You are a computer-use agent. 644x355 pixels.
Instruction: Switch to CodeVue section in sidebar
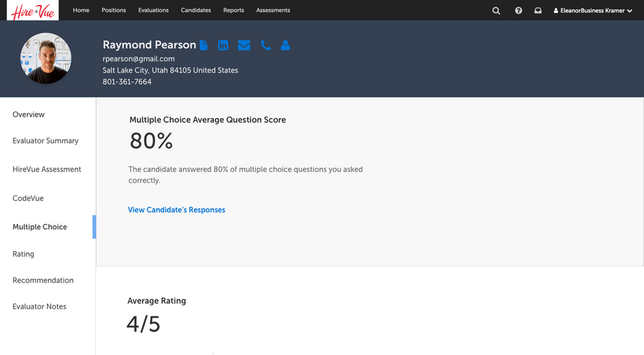coord(28,198)
